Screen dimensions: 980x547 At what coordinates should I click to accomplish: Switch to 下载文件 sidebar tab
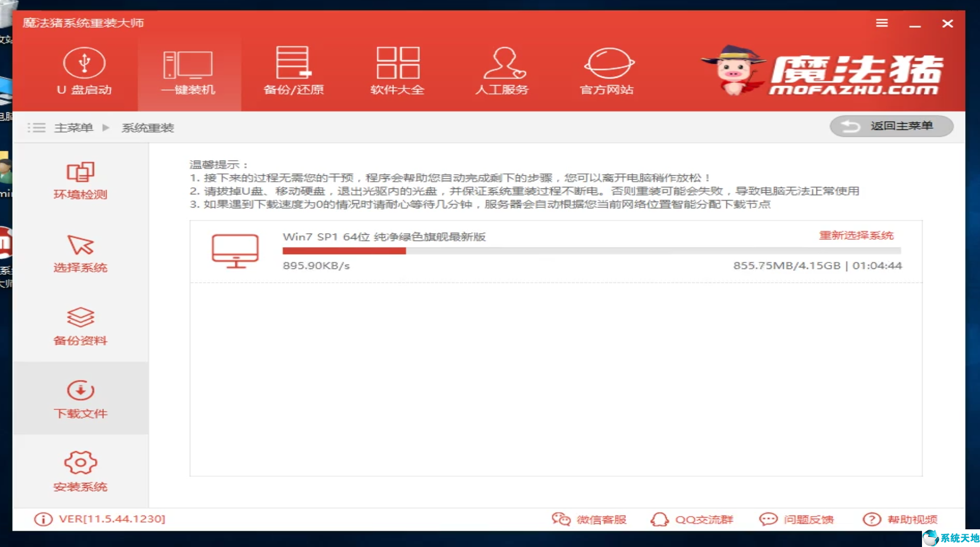[80, 398]
